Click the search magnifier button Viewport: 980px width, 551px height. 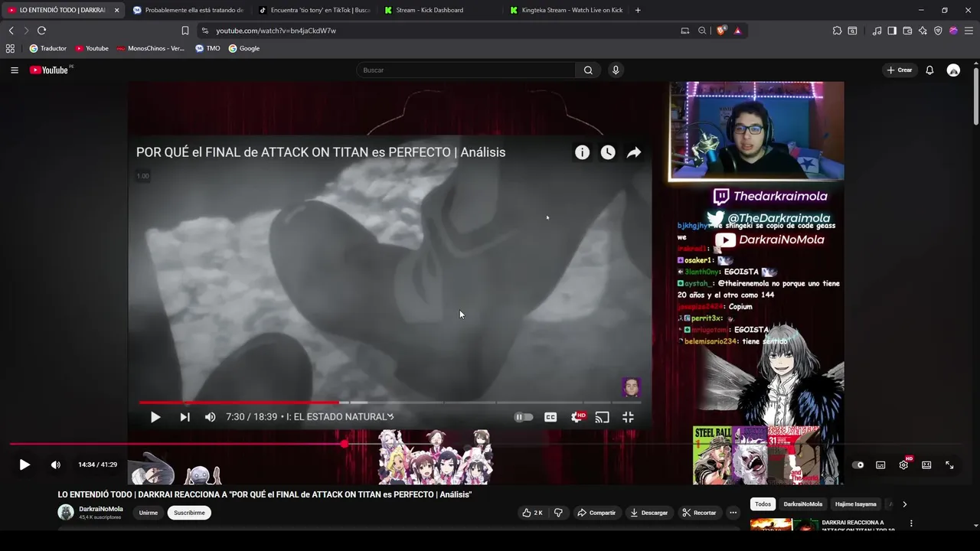click(x=588, y=70)
